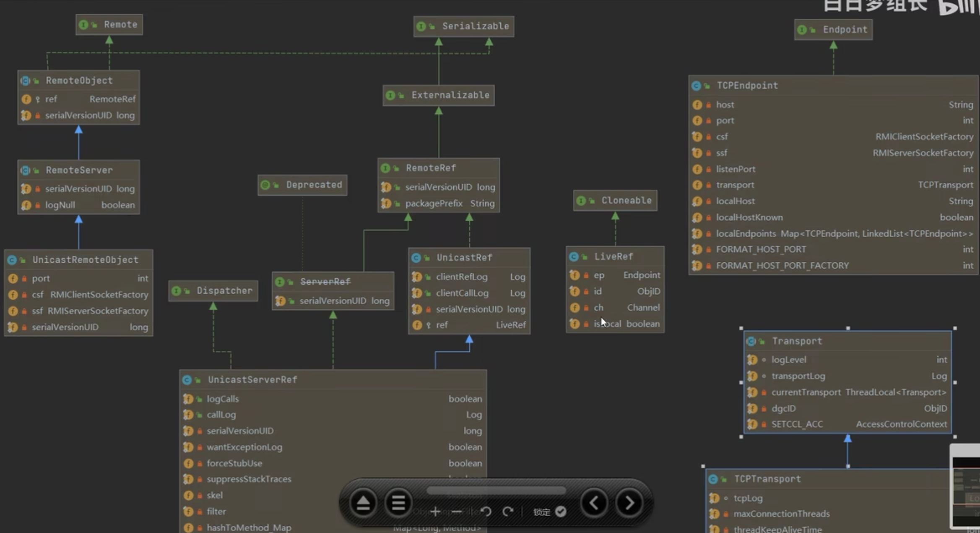This screenshot has height=533, width=980.
Task: Select the Externalizable node title
Action: click(450, 95)
